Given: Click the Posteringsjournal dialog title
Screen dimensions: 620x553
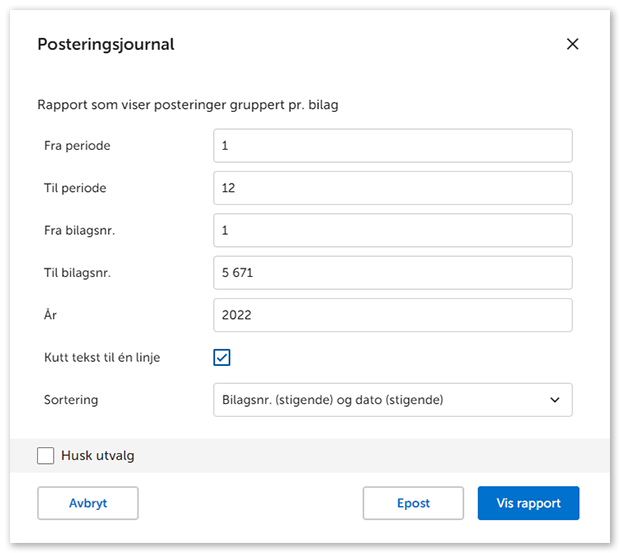Looking at the screenshot, I should tap(105, 45).
